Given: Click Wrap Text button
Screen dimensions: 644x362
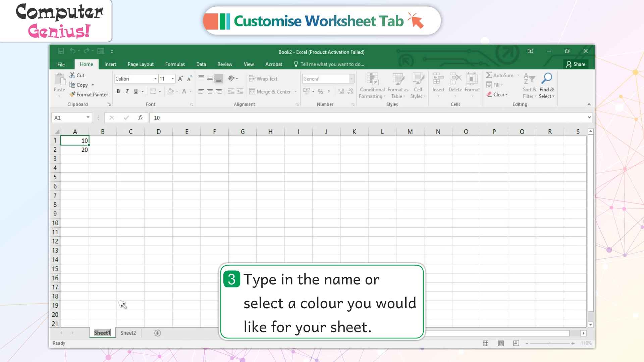Looking at the screenshot, I should [263, 79].
